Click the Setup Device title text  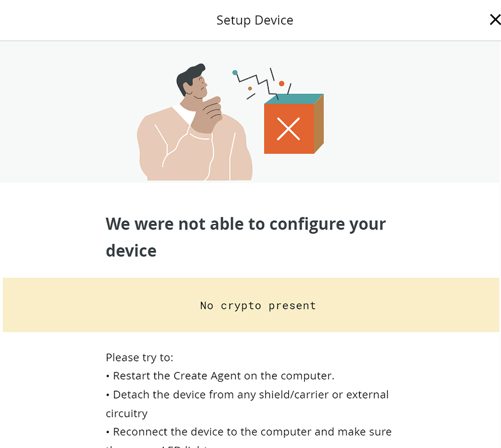tap(255, 20)
